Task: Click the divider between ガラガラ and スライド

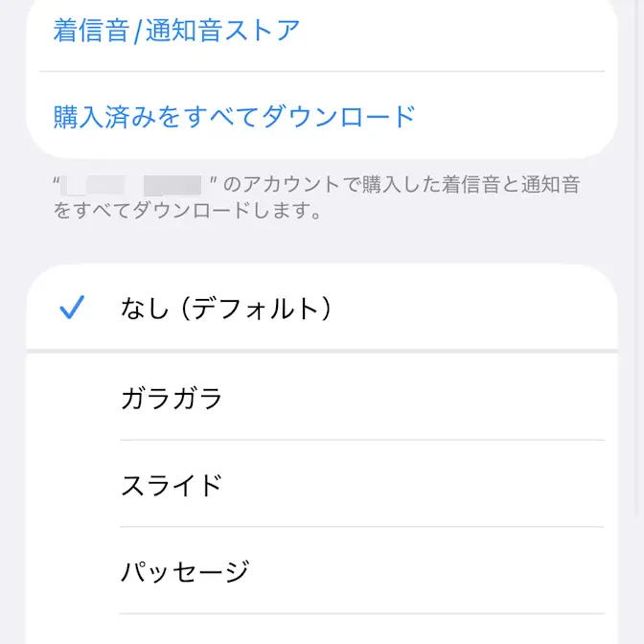Action: coord(362,441)
